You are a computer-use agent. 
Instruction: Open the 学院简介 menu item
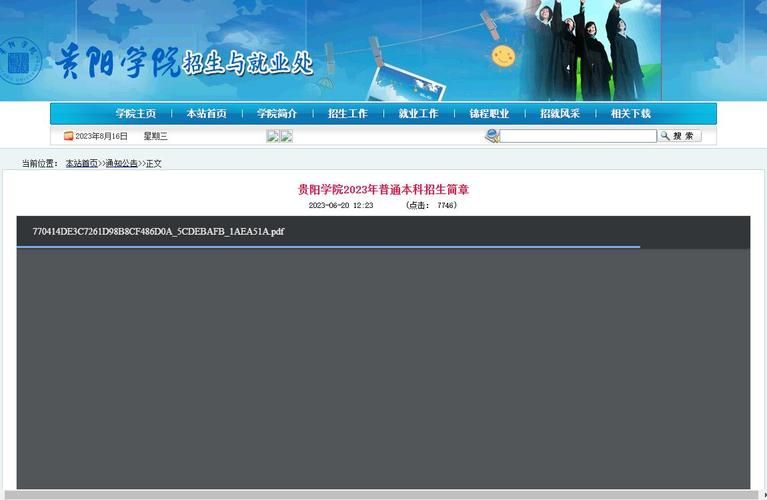coord(277,114)
